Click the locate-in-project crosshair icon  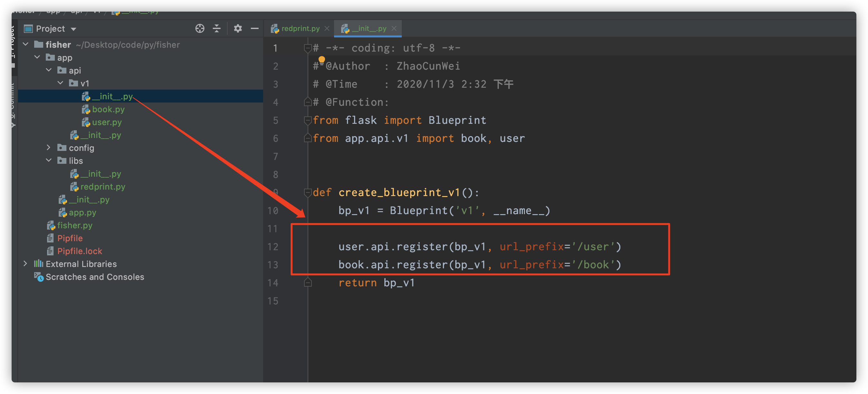click(x=200, y=29)
